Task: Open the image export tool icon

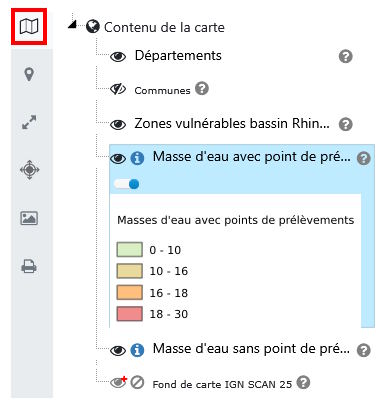Action: [29, 218]
